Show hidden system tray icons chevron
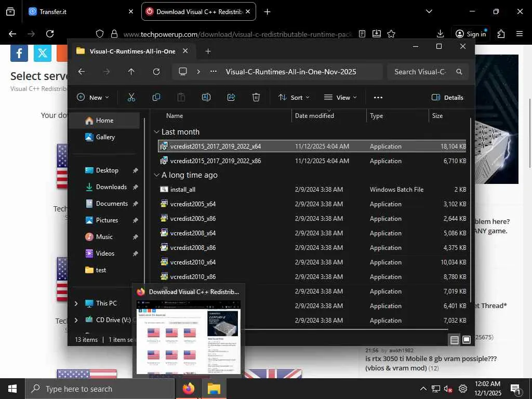 pos(423,389)
